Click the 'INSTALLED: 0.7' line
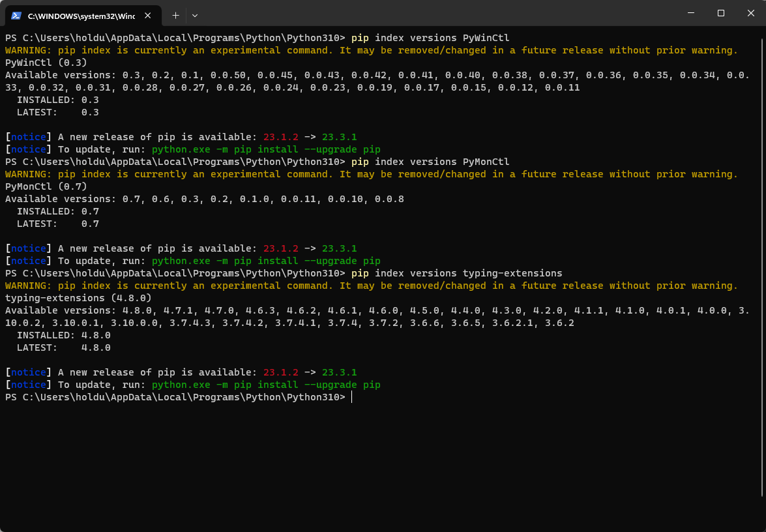 click(x=57, y=211)
